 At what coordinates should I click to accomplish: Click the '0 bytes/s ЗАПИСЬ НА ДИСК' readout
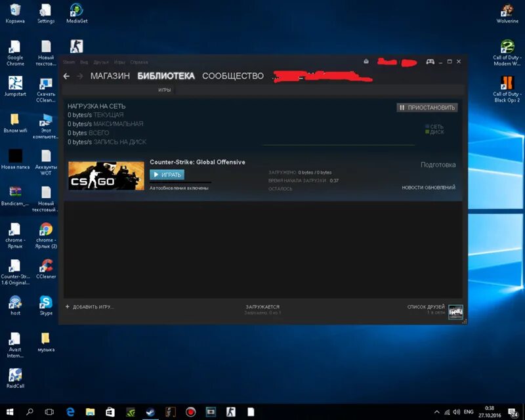[107, 142]
